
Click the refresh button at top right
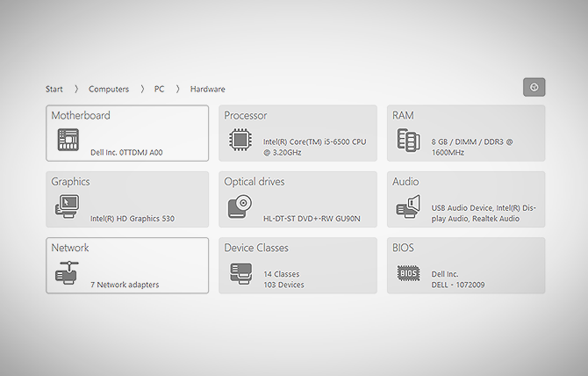click(534, 88)
